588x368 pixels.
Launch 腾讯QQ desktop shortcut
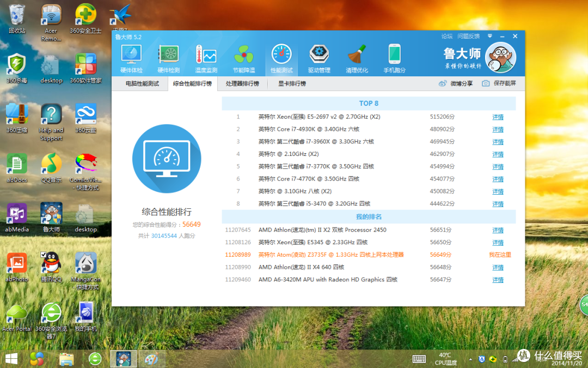click(x=51, y=267)
